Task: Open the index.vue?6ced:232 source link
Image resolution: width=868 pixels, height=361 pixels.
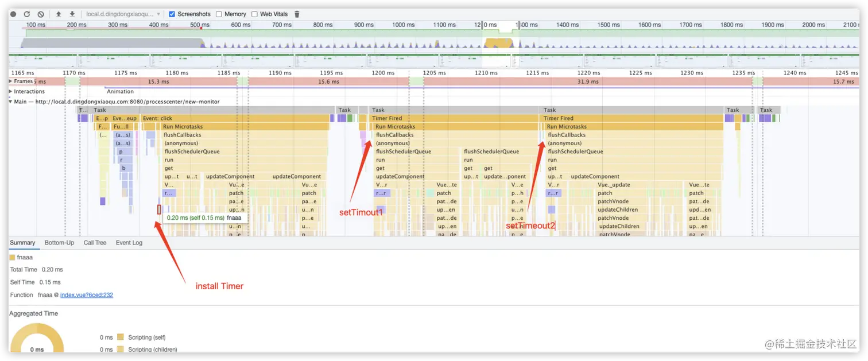Action: coord(87,295)
